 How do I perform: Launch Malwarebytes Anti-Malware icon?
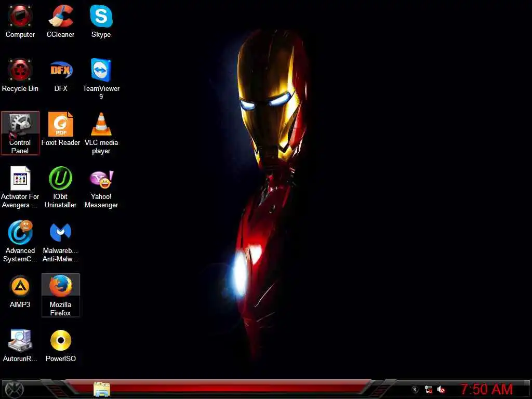[60, 241]
